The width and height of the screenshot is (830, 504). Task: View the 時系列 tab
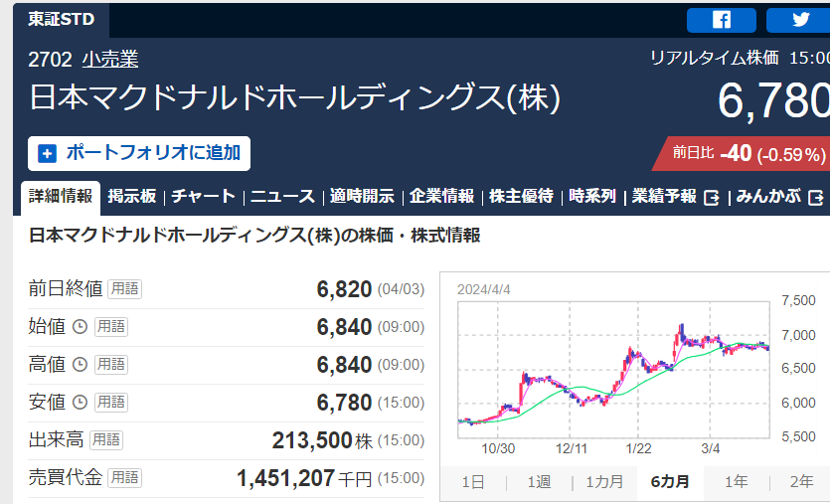coord(592,197)
